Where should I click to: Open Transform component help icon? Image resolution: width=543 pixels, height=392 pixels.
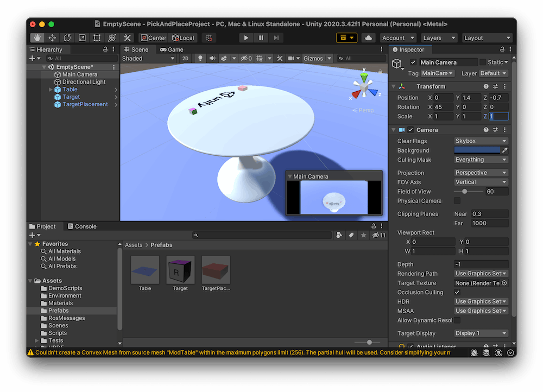coord(486,86)
